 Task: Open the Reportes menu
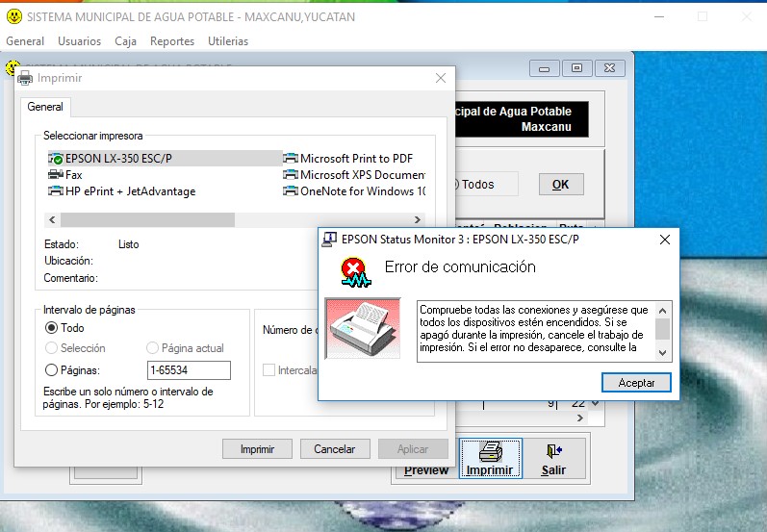pyautogui.click(x=172, y=41)
